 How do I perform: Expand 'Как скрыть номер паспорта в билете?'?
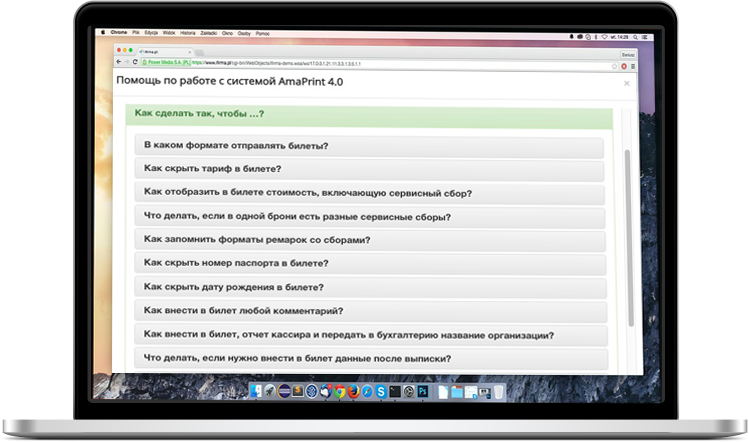[370, 263]
